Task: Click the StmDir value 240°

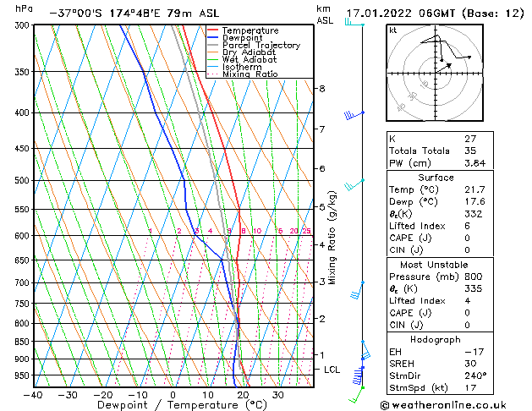Action: click(475, 375)
